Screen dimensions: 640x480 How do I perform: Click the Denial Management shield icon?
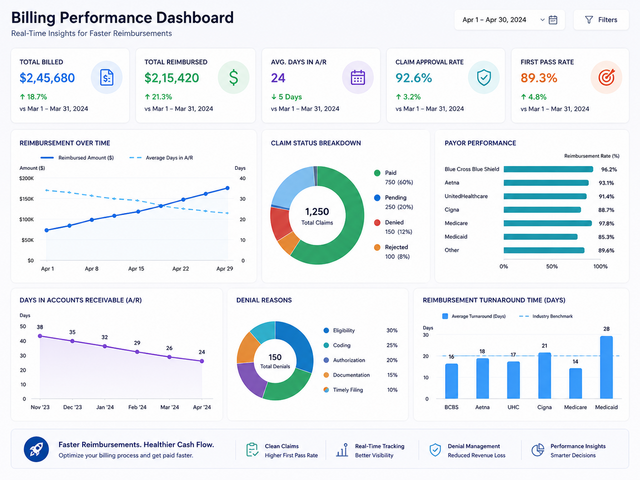(x=435, y=450)
